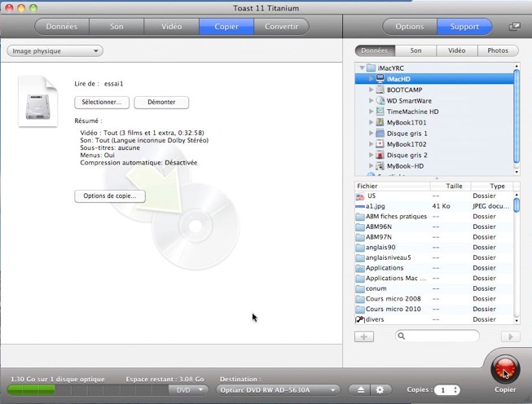Viewport: 532px width, 404px height.
Task: Click the MyBook-HD drive icon
Action: click(380, 165)
